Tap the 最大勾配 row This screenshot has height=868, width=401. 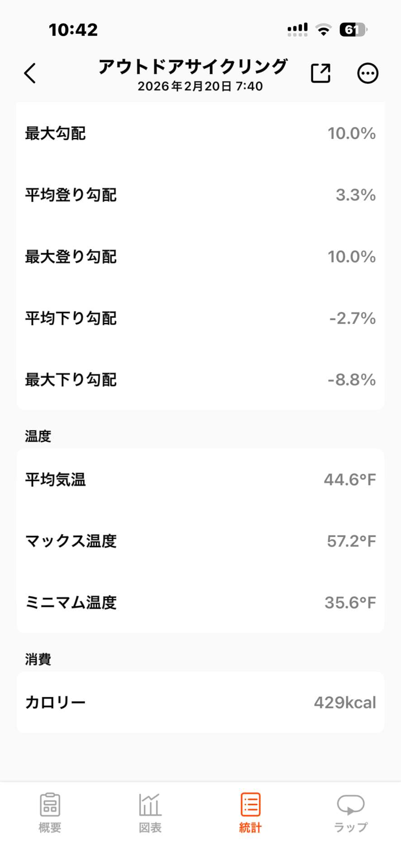coord(200,133)
